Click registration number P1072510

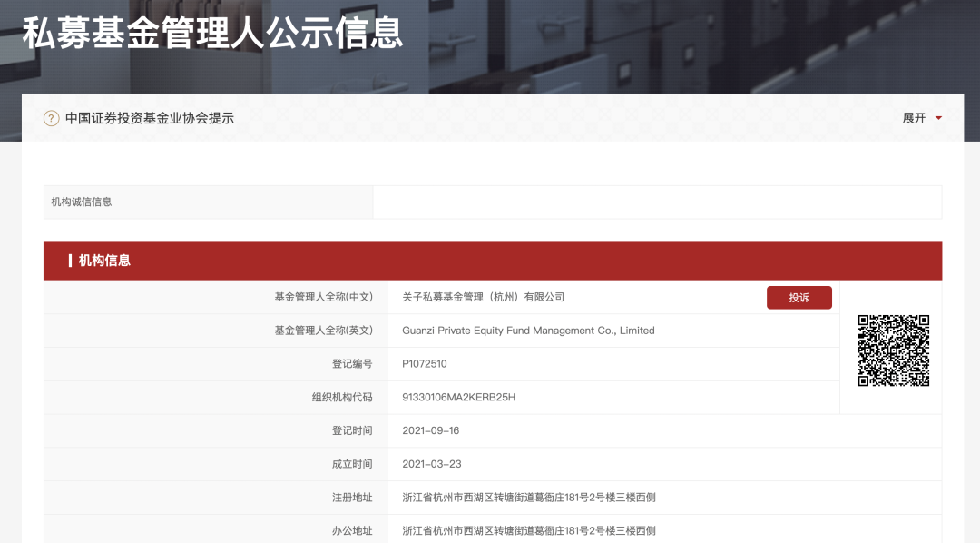tap(425, 364)
